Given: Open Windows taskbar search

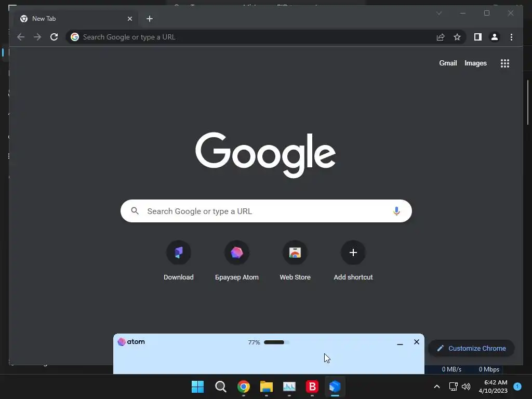Looking at the screenshot, I should tap(220, 387).
